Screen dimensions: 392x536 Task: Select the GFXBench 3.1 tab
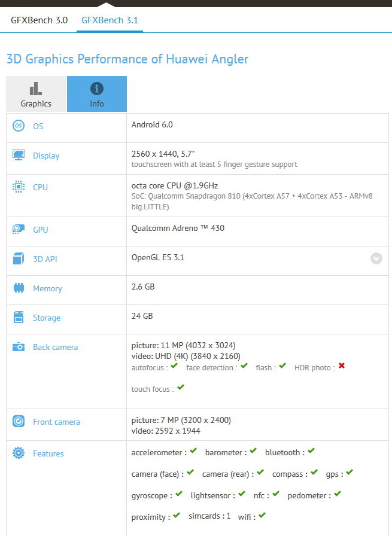[x=110, y=20]
